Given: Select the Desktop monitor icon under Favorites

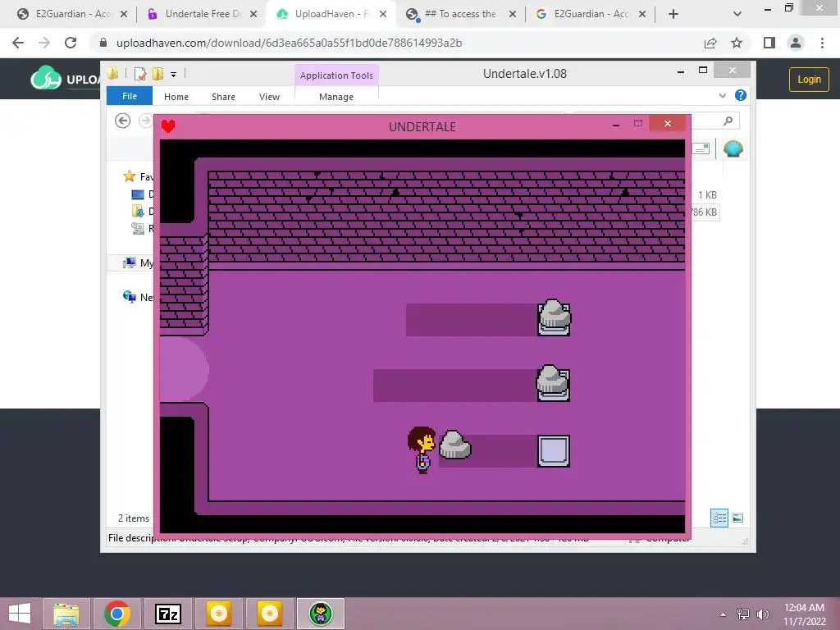Looking at the screenshot, I should coord(138,194).
